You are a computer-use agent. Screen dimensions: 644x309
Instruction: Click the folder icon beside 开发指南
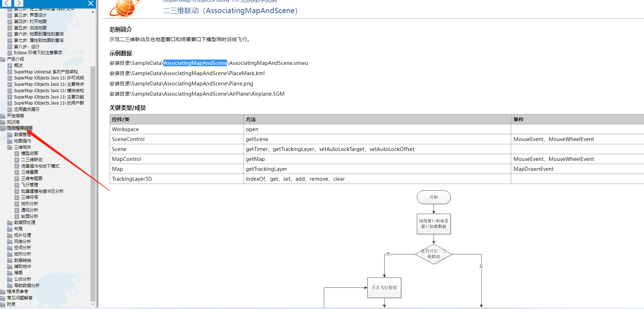(3, 116)
